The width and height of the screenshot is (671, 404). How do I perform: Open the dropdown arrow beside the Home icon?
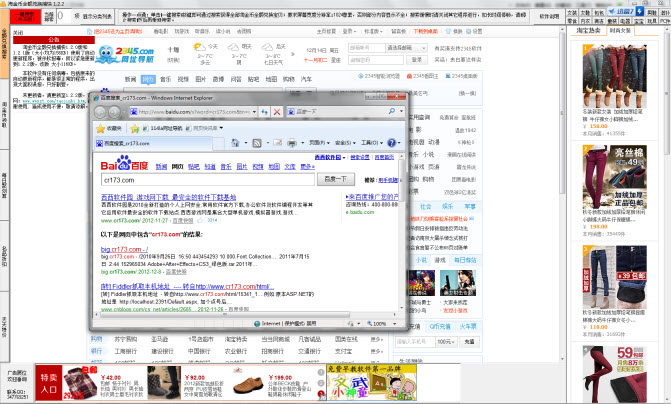coord(246,143)
